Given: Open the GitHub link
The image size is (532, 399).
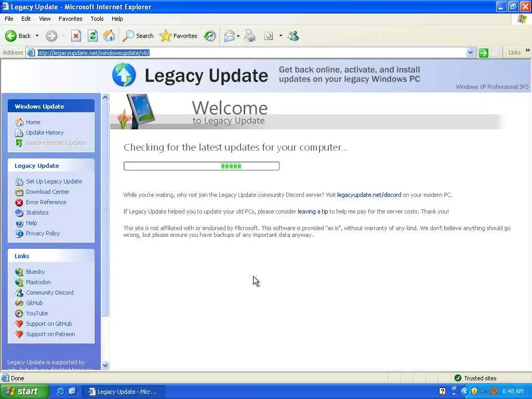Looking at the screenshot, I should (34, 303).
